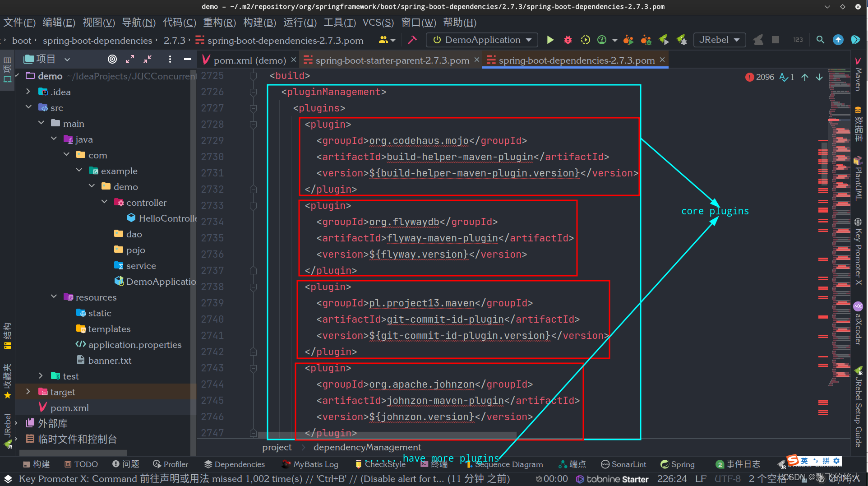This screenshot has height=486, width=868.
Task: Collapse all project tree nodes icon
Action: pyautogui.click(x=148, y=59)
